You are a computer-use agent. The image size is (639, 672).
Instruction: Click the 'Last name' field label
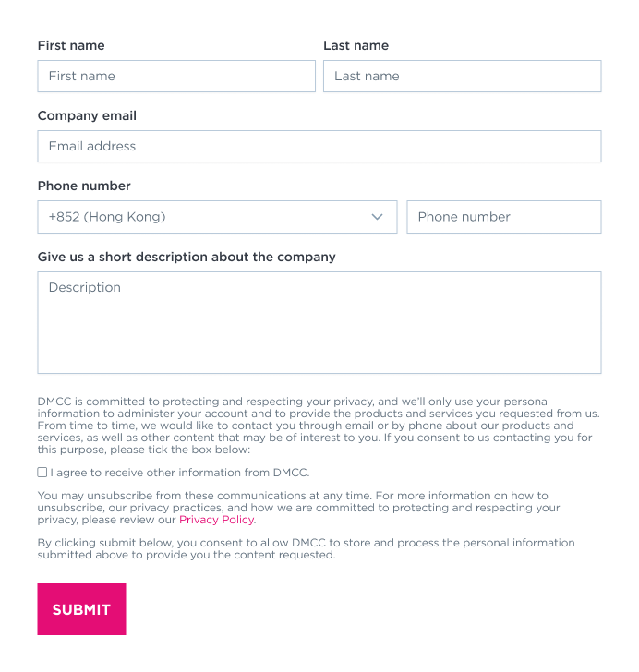point(356,45)
